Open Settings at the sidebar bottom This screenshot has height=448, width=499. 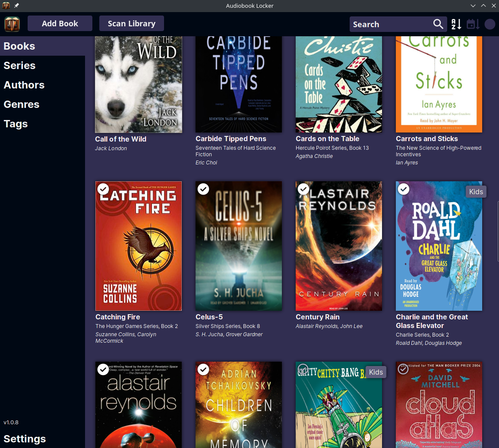point(25,439)
